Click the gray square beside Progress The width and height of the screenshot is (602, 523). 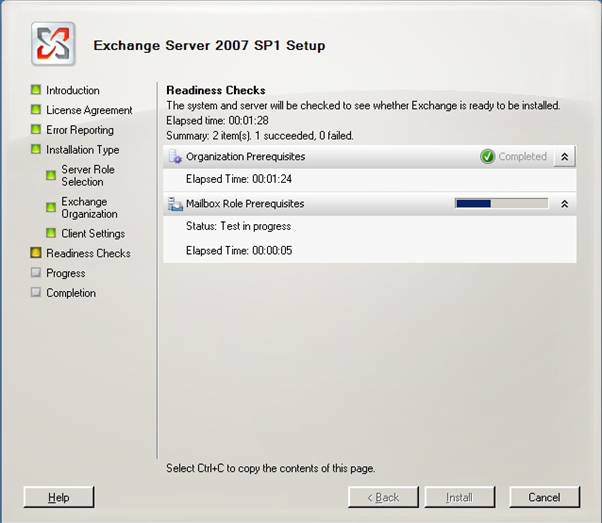[x=36, y=273]
